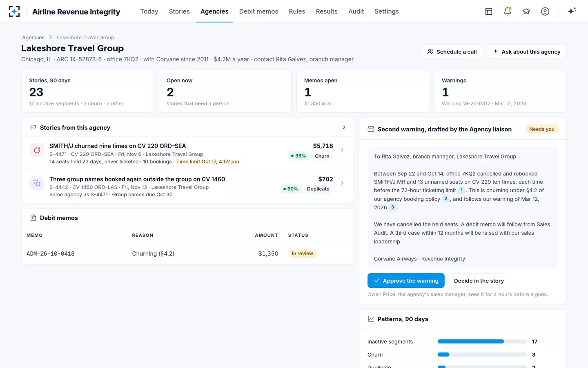Click the In review status badge
This screenshot has height=368, width=588.
coord(302,254)
